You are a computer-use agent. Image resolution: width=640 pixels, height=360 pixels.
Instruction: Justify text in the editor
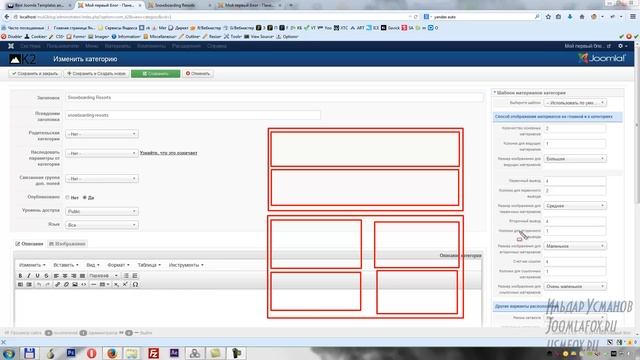(x=82, y=276)
